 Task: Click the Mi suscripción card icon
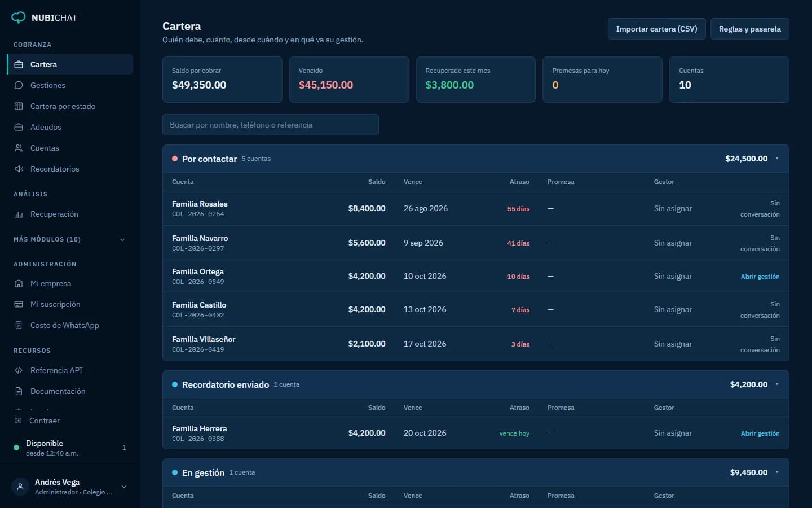[19, 304]
